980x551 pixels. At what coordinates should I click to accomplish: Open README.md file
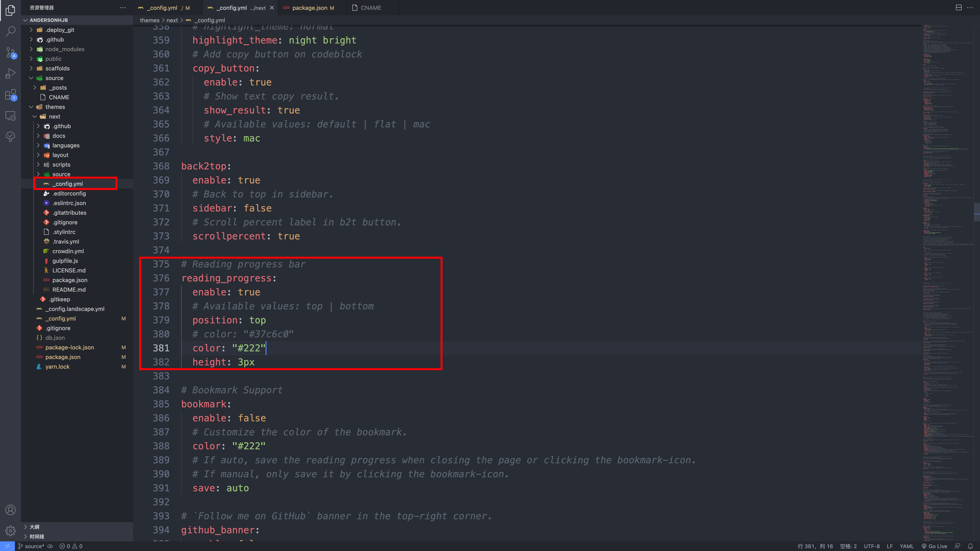point(77,289)
